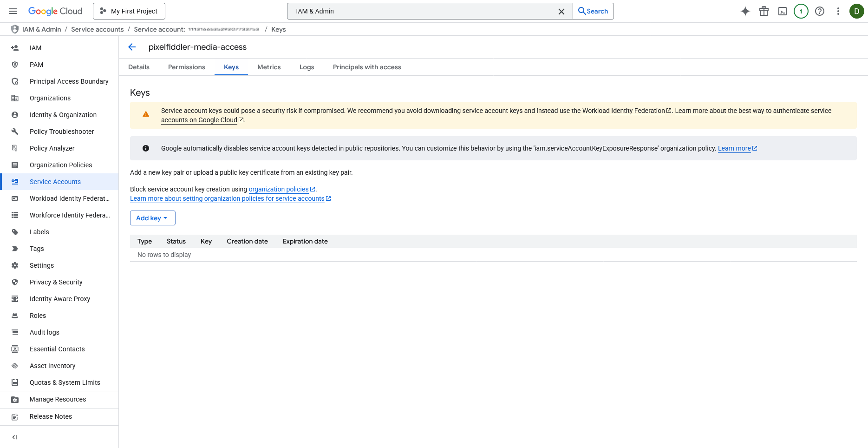868x448 pixels.
Task: Click into the IAM & Admin search field
Action: [423, 11]
